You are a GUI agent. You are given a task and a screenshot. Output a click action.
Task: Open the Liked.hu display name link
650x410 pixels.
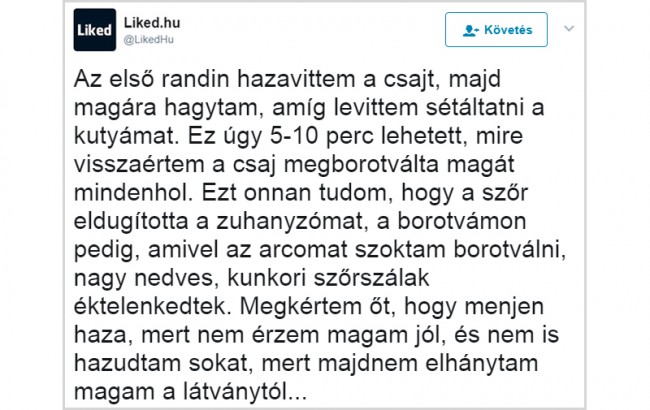coord(152,22)
